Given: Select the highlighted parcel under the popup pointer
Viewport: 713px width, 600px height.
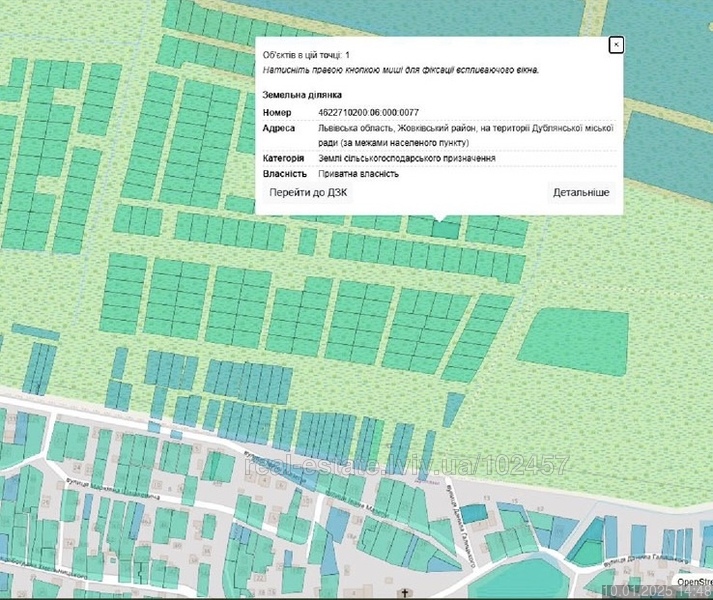Looking at the screenshot, I should tap(446, 229).
